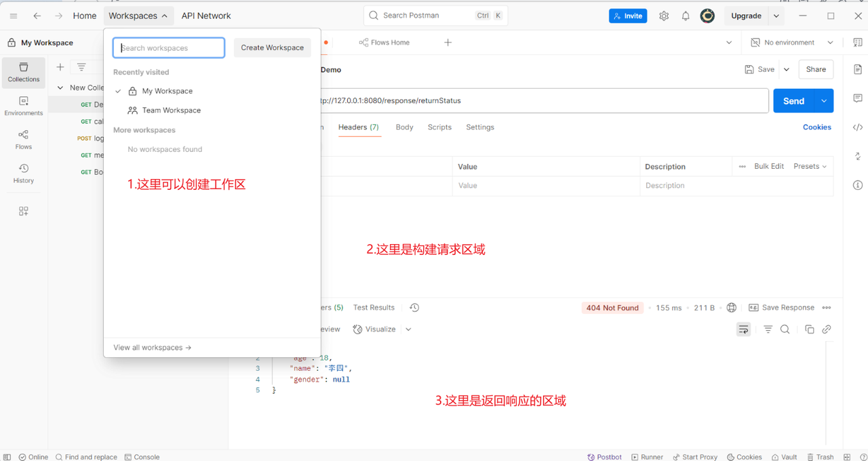
Task: Follow the View all workspaces link
Action: pos(152,348)
